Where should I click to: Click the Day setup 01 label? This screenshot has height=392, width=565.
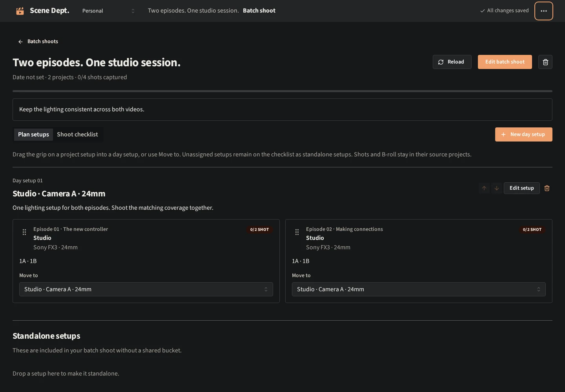27,181
